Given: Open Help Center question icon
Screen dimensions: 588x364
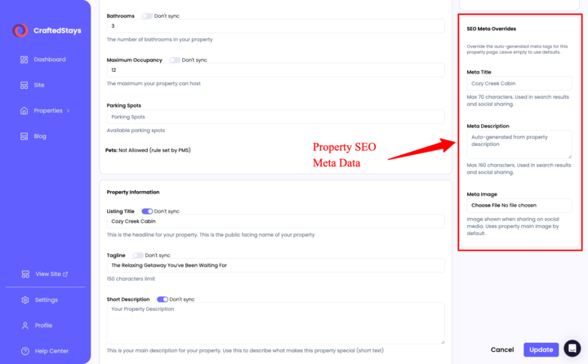Looking at the screenshot, I should pos(25,351).
